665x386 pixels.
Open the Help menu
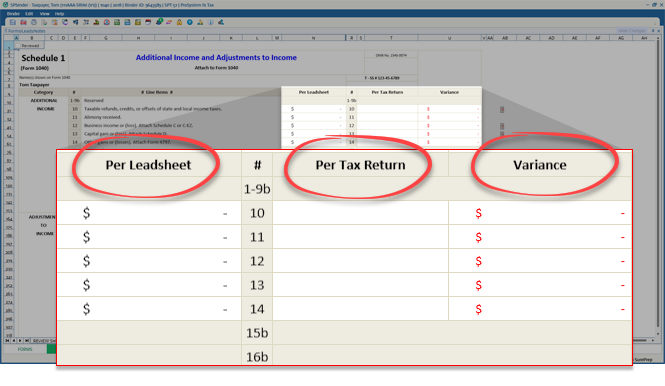pos(59,14)
